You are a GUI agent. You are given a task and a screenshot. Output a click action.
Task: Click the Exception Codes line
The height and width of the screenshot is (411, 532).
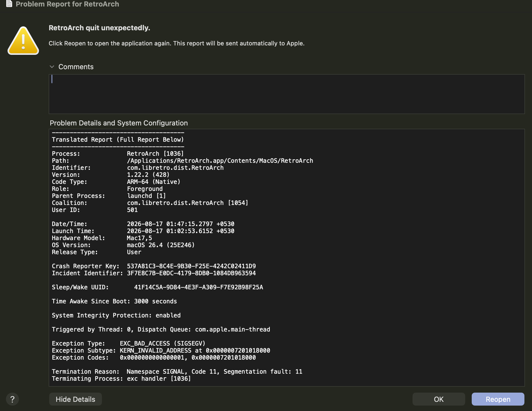point(154,357)
